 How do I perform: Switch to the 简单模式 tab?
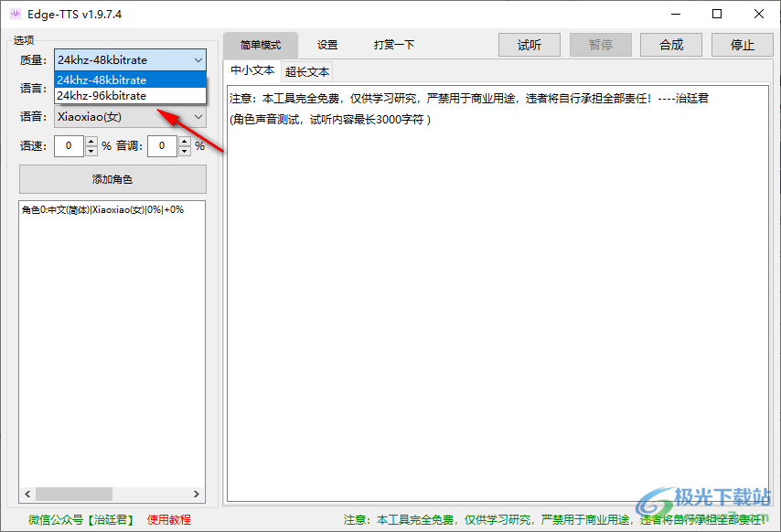click(261, 46)
